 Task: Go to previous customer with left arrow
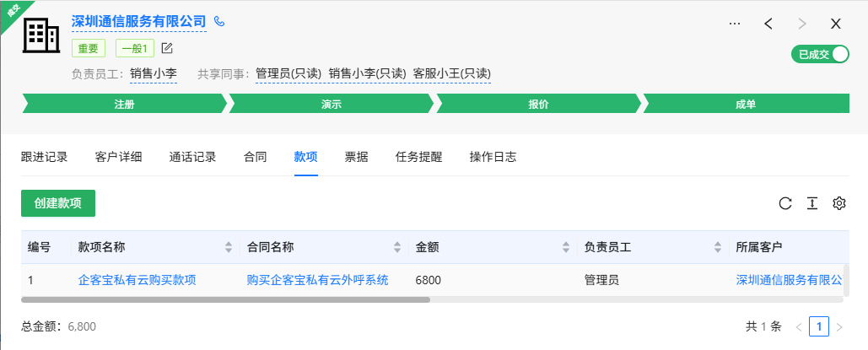(768, 24)
